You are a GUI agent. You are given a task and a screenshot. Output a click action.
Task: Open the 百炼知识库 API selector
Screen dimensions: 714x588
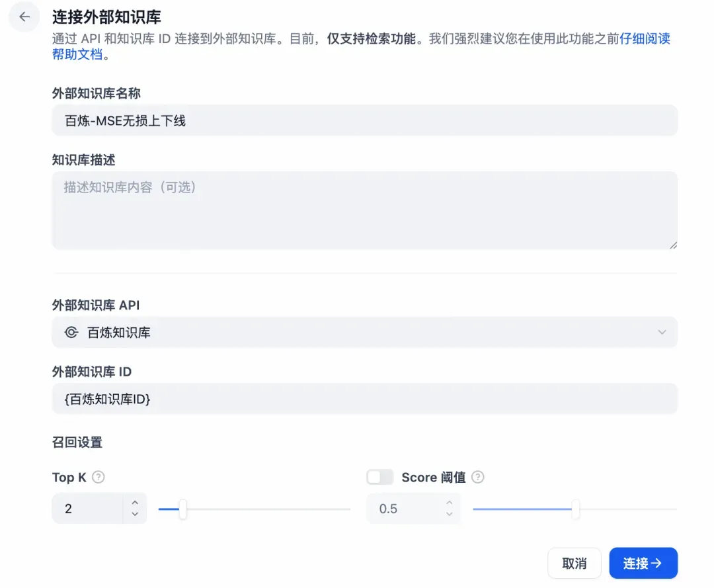(365, 333)
